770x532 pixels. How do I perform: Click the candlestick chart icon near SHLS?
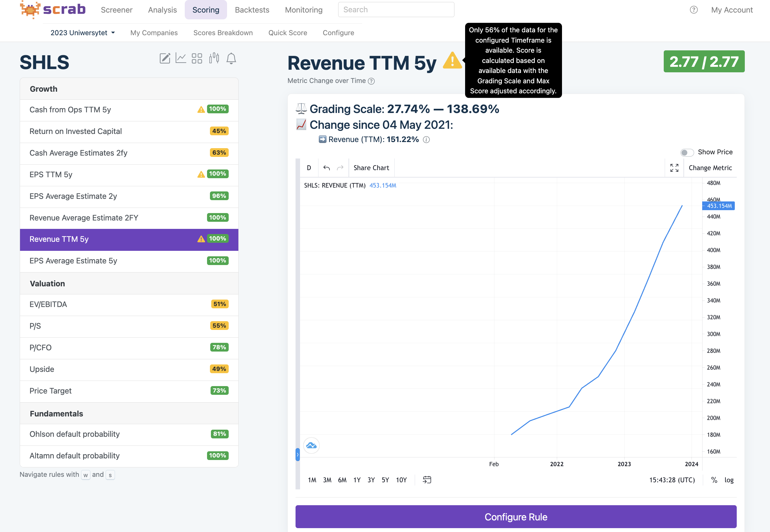(214, 58)
